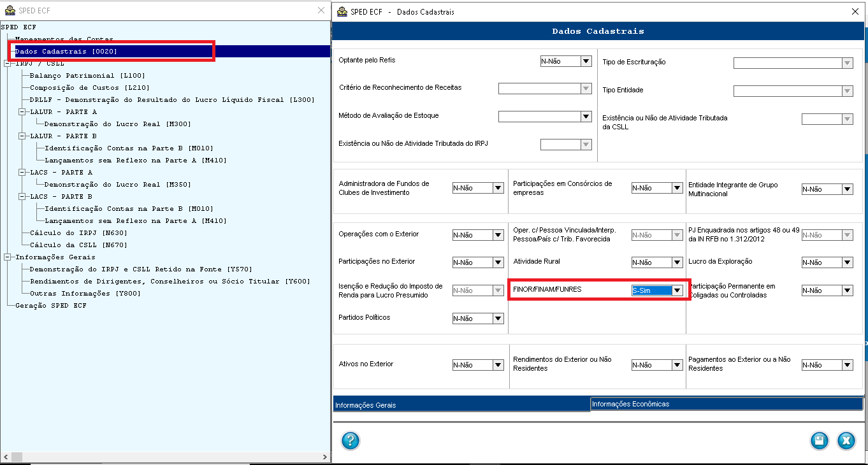Open the Tipo Entidade dropdown

[x=847, y=91]
